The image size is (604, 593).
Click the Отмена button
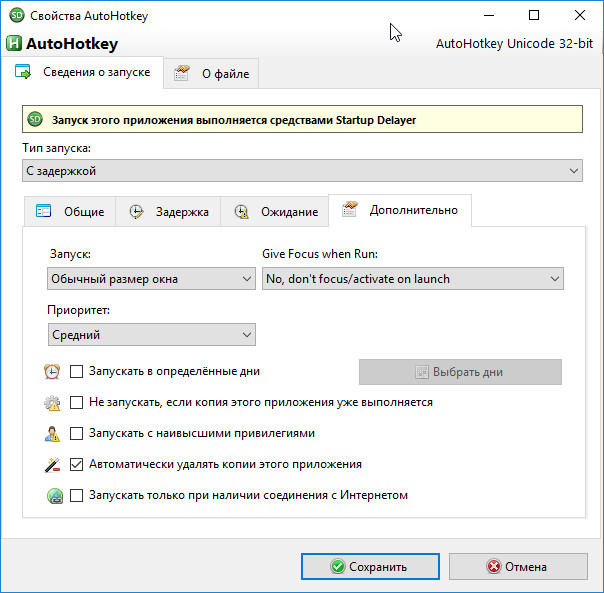(x=518, y=566)
